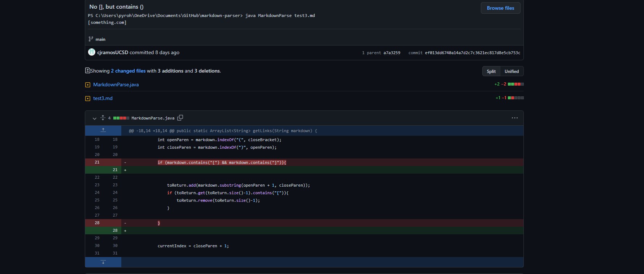Copy the MarkdownParse.java file path
644x274 pixels.
point(180,118)
